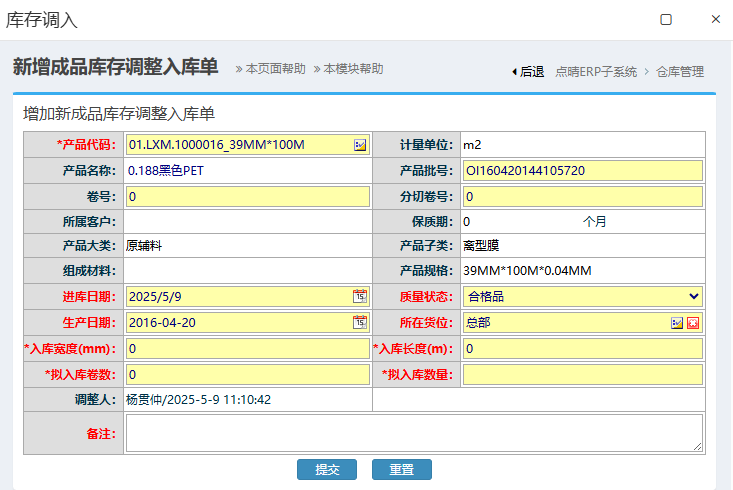The height and width of the screenshot is (490, 733).
Task: Open the 本模块帮助 link
Action: tap(352, 69)
